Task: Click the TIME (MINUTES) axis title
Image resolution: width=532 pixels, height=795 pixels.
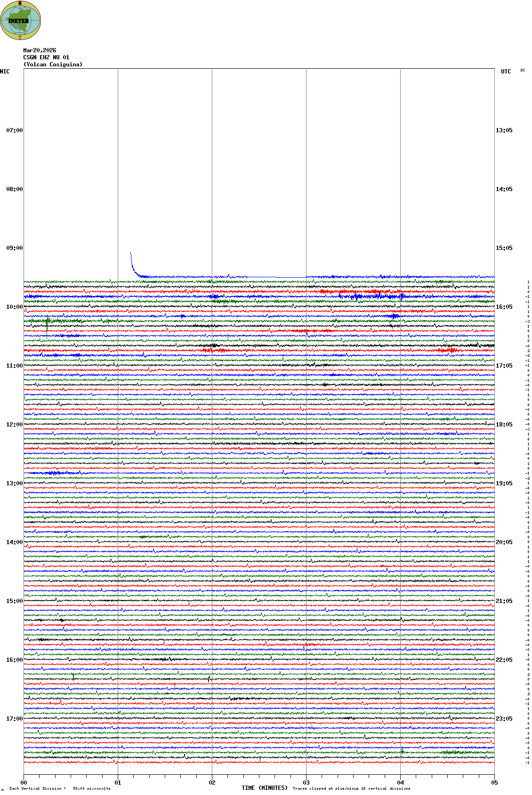Action: [x=264, y=788]
